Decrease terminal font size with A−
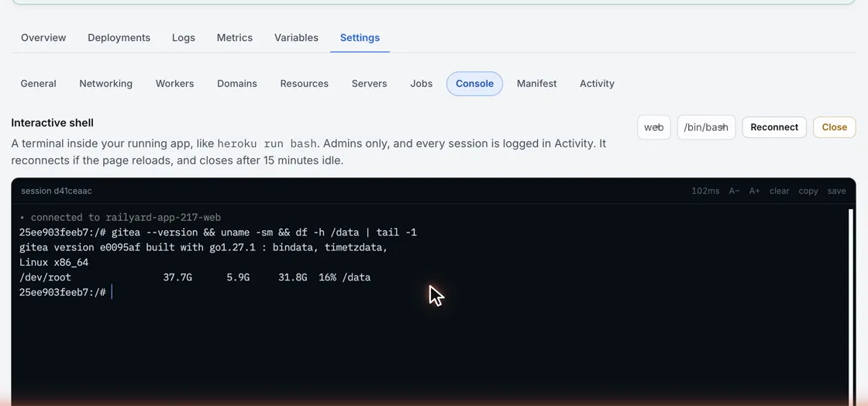Image resolution: width=868 pixels, height=406 pixels. pos(734,191)
